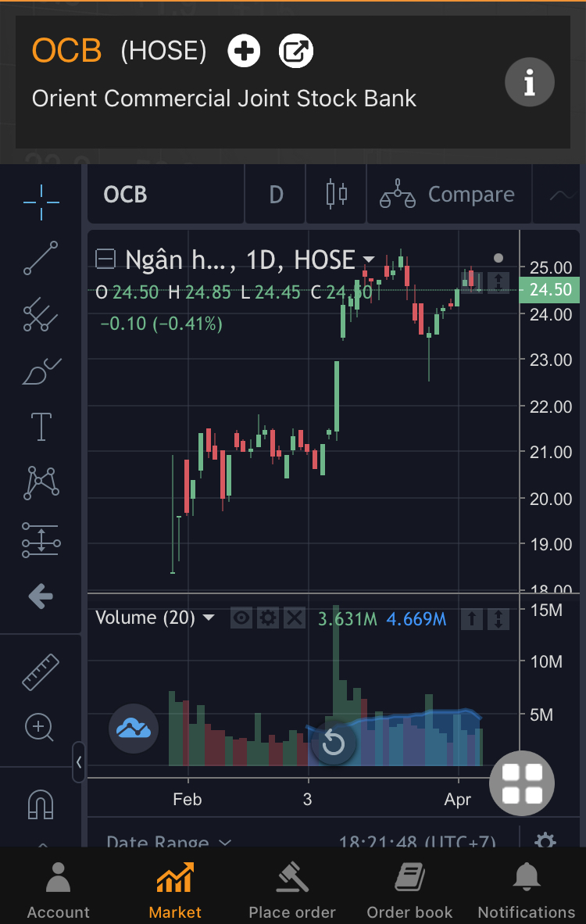Expand the Volume (20) indicator dropdown
Image resolution: width=586 pixels, height=924 pixels.
(208, 618)
